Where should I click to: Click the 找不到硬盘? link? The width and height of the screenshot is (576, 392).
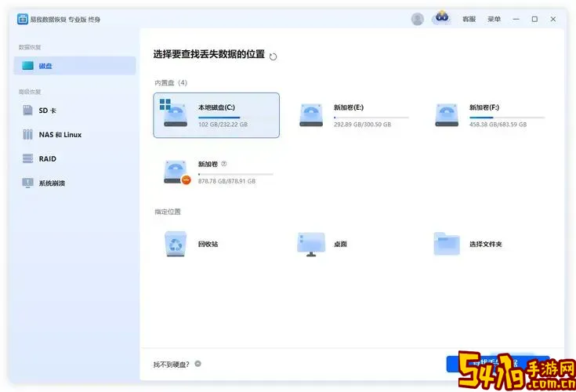(x=171, y=365)
